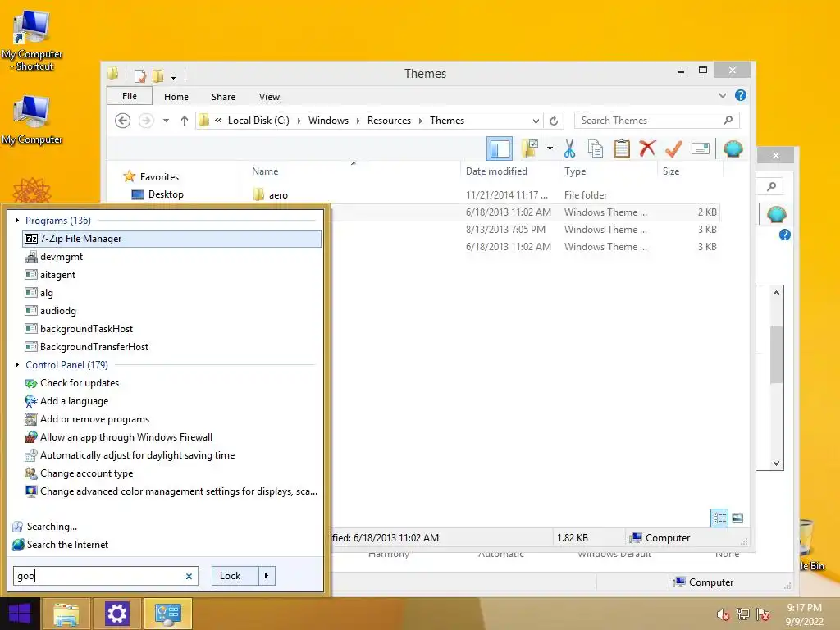
Task: Open the File tab
Action: pos(129,96)
